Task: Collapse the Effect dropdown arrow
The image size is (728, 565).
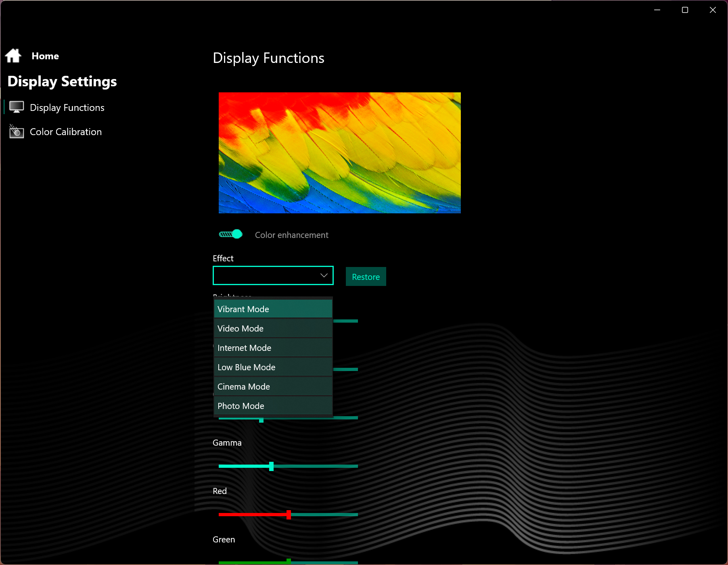Action: [324, 275]
